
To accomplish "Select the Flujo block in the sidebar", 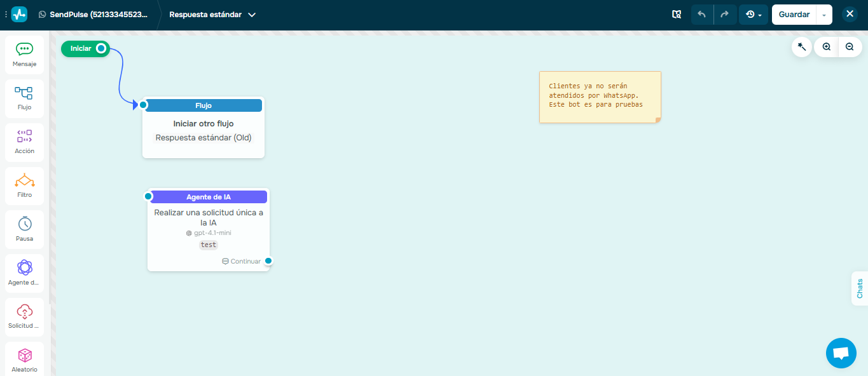I will (24, 98).
